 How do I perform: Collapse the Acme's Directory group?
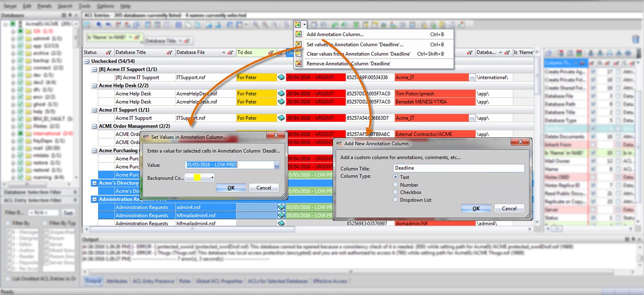coord(95,183)
